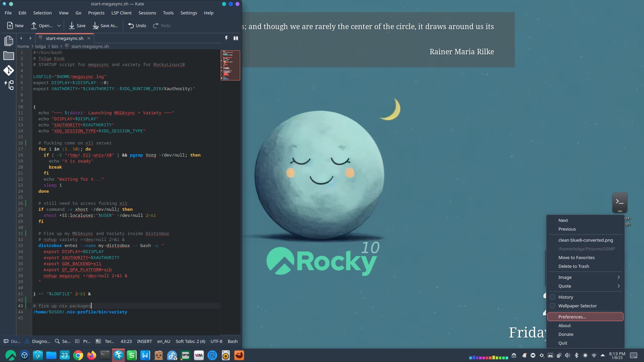Image resolution: width=644 pixels, height=362 pixels.
Task: Open the Filesystem Browser folder icon
Action: coord(8,56)
